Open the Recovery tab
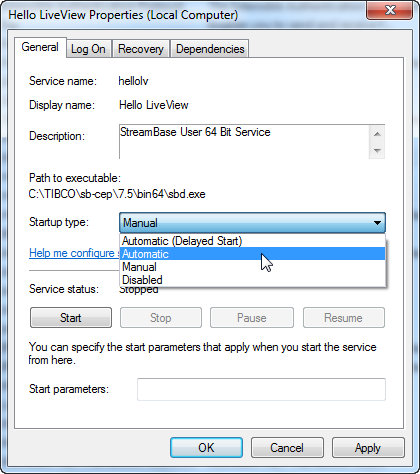 point(141,49)
